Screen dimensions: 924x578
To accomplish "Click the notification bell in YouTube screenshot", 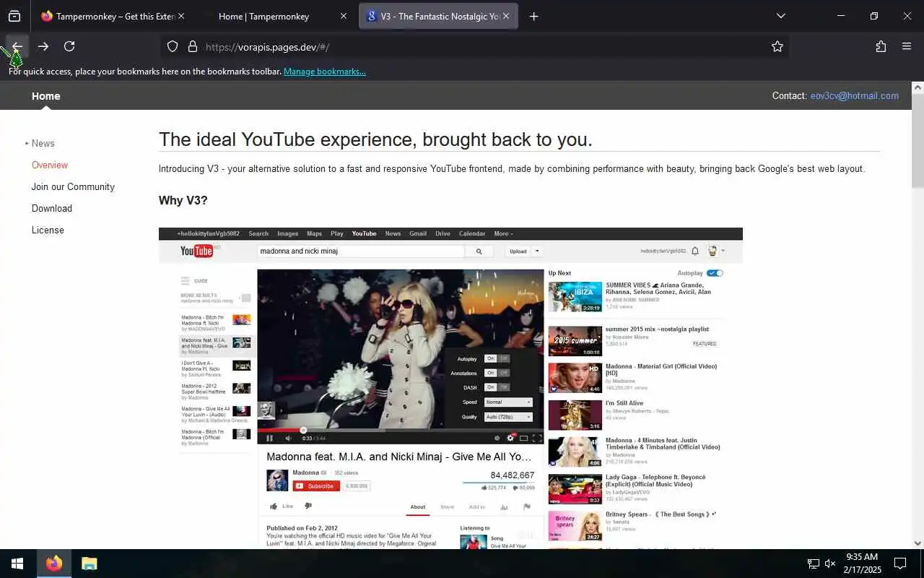I will point(695,251).
